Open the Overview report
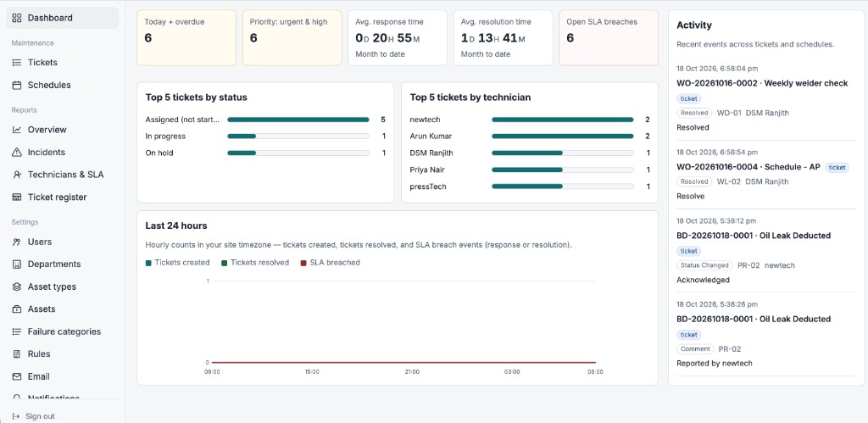This screenshot has height=423, width=868. tap(62, 130)
